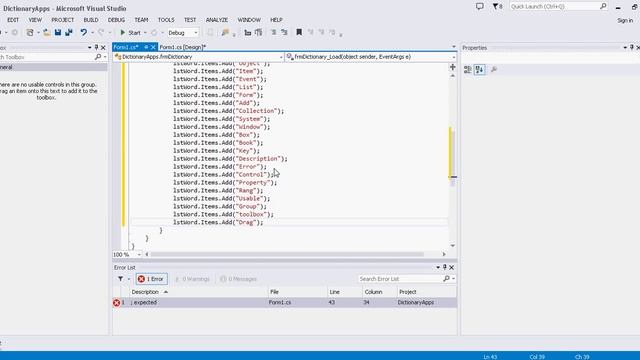
Task: Open the ANALYZE menu
Action: point(217,20)
